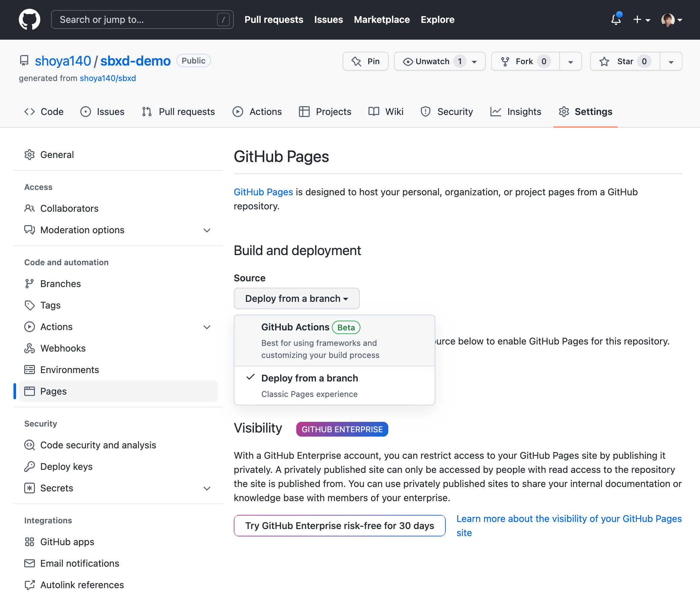Click the Insights graph icon
Image resolution: width=700 pixels, height=607 pixels.
tap(495, 112)
